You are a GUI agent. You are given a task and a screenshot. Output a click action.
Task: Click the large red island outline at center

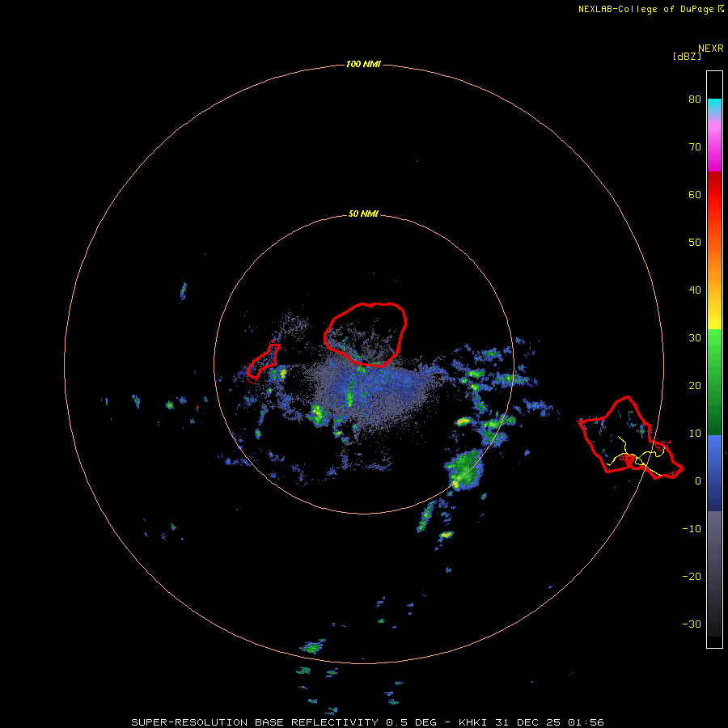pyautogui.click(x=366, y=334)
